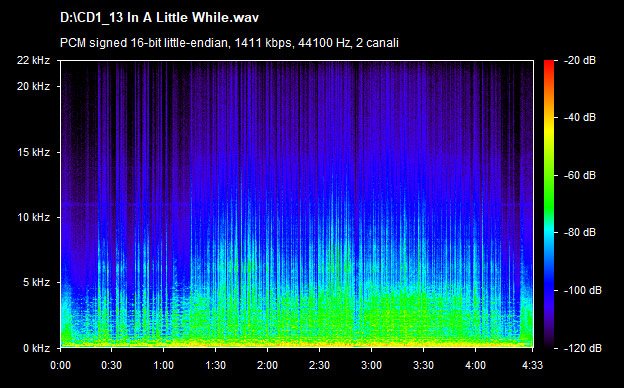Click the file title CD1_13 In A Little While.wav

click(x=159, y=18)
